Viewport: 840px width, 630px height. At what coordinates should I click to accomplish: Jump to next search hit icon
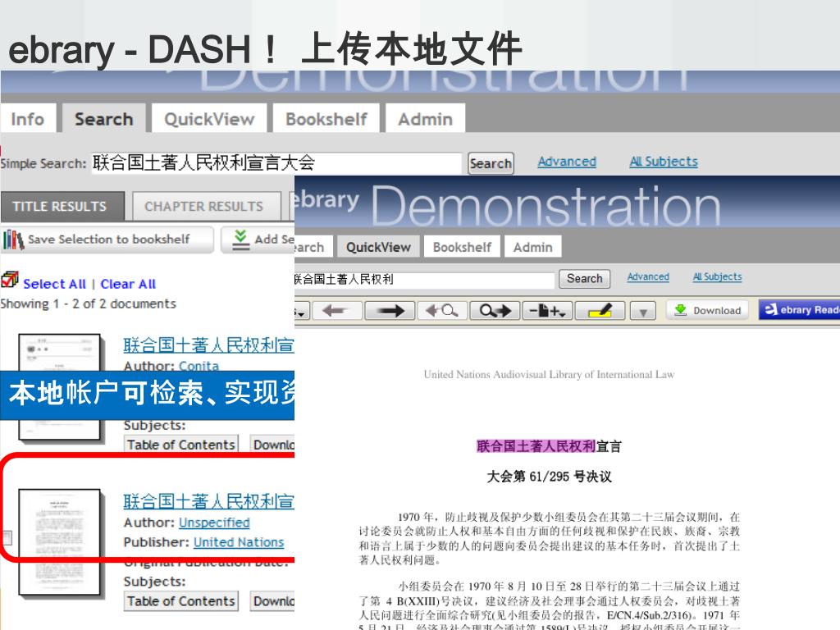click(x=495, y=311)
